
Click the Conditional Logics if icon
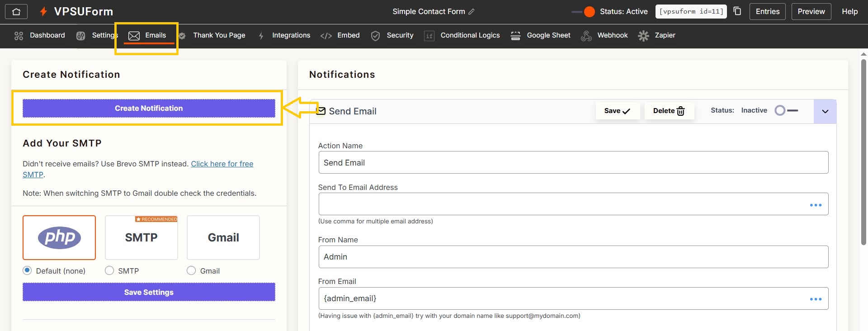pyautogui.click(x=429, y=36)
